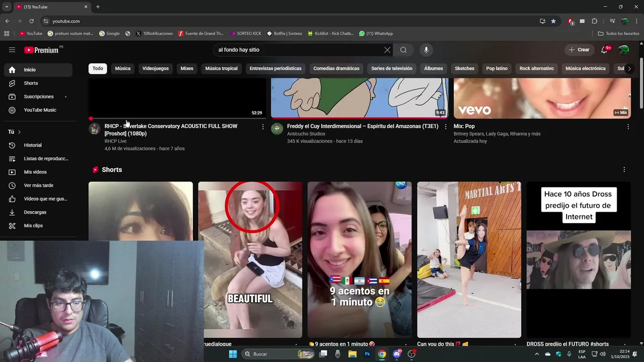Open the Crear dropdown button
Screen dimensions: 644x362
tap(579, 50)
